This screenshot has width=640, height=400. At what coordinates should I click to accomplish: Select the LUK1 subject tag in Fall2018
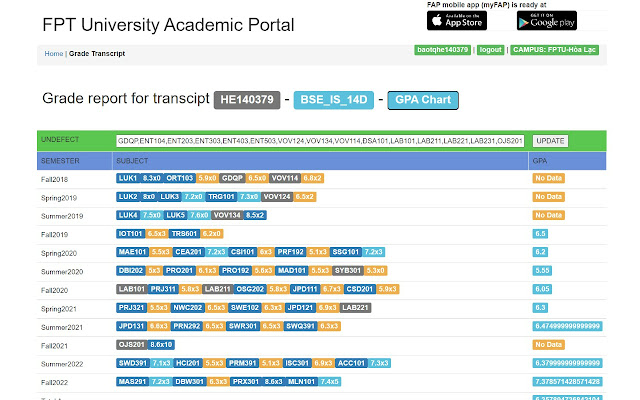click(128, 177)
